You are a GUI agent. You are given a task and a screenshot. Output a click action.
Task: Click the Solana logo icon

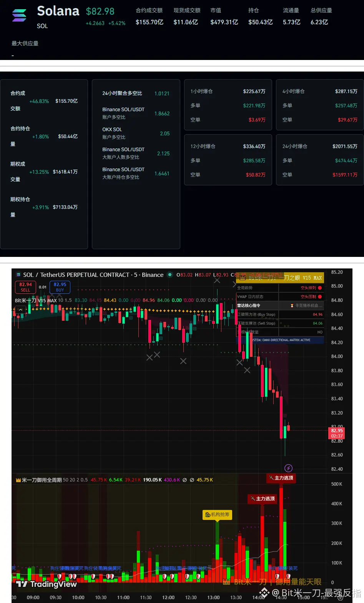[x=19, y=15]
